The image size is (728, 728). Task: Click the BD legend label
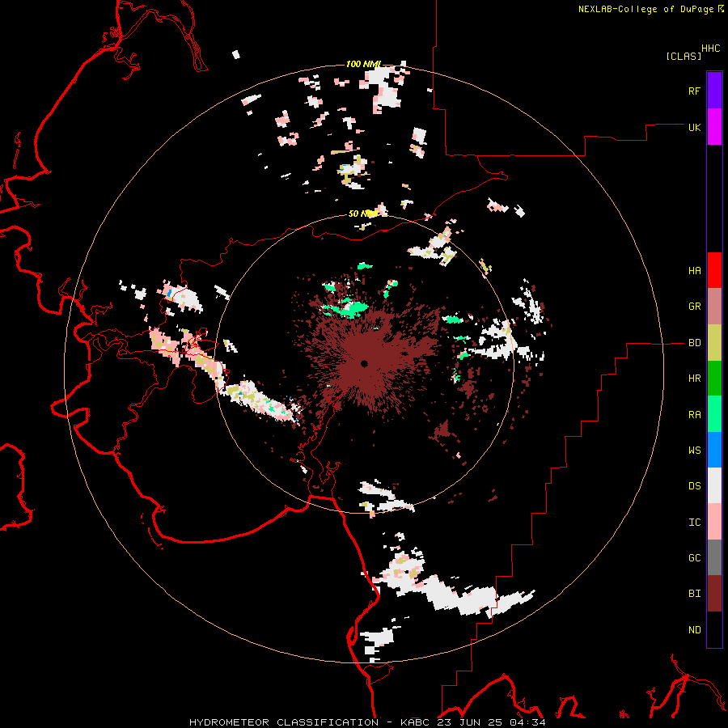pos(694,343)
